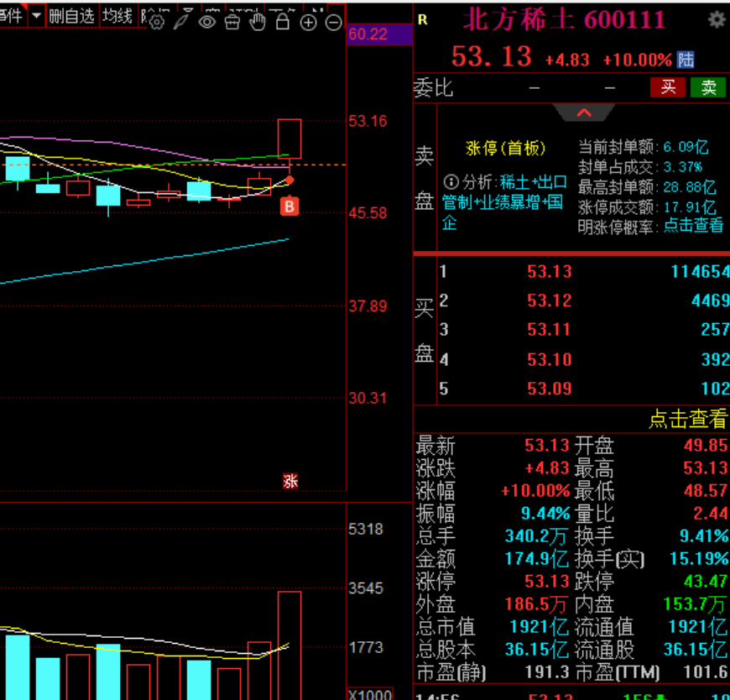Open the info icon beside 分析
The image size is (730, 700).
click(x=451, y=181)
